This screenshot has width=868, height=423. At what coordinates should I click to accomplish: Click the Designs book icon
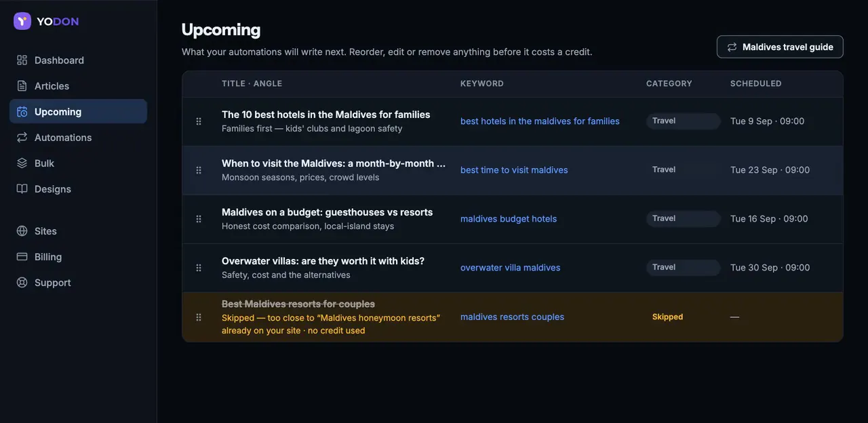(22, 189)
